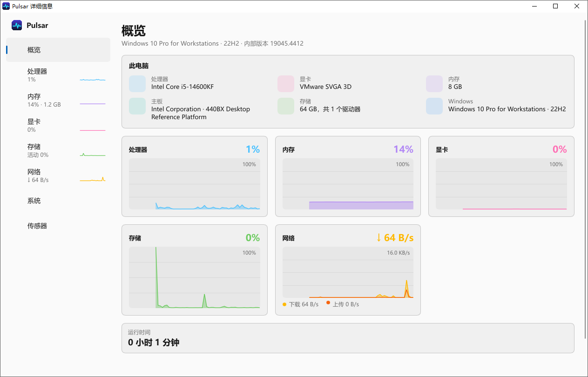Click the 此电脑 section title

point(139,66)
